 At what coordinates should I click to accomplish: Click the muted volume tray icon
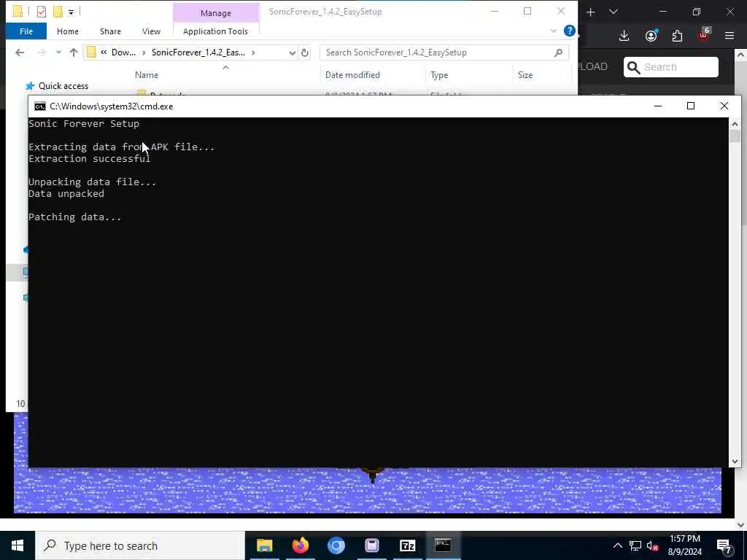point(653,545)
